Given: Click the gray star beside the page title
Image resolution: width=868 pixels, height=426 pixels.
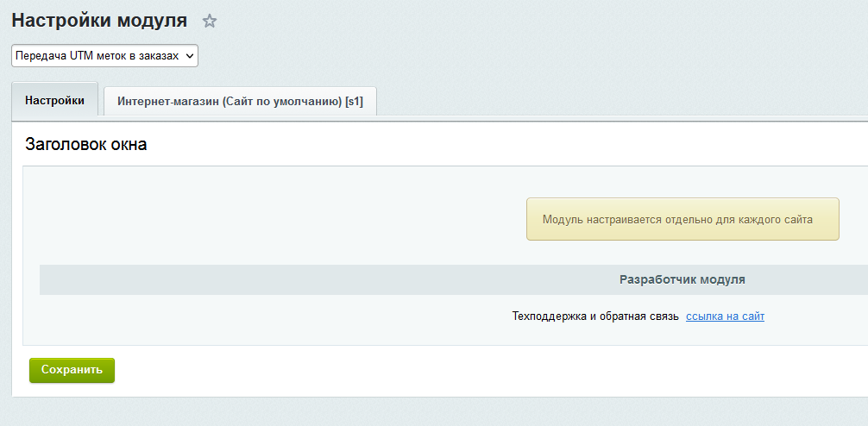Looking at the screenshot, I should tap(209, 22).
